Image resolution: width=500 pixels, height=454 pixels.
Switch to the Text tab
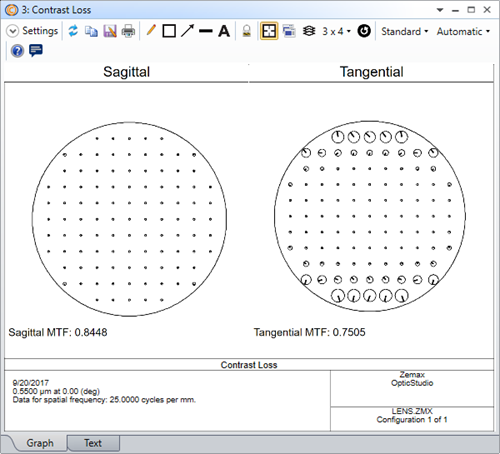(93, 443)
